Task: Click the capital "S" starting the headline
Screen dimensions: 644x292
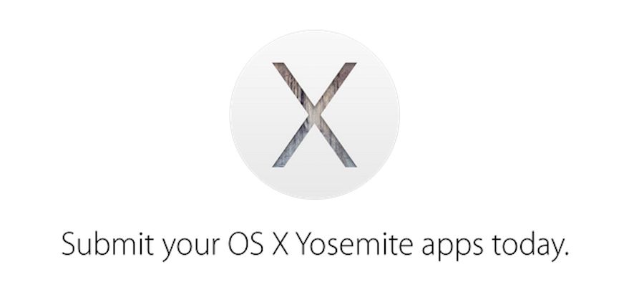Action: [69, 244]
